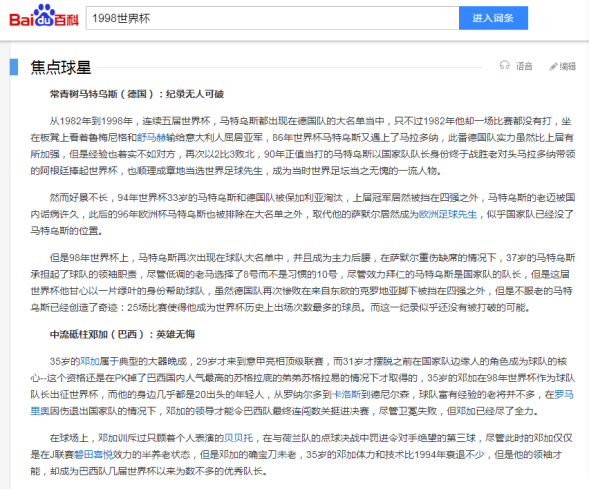Screen dimensions: 589x490
Task: Click paragraph starting 在球场上，邓加训斥过
Action: [301, 455]
